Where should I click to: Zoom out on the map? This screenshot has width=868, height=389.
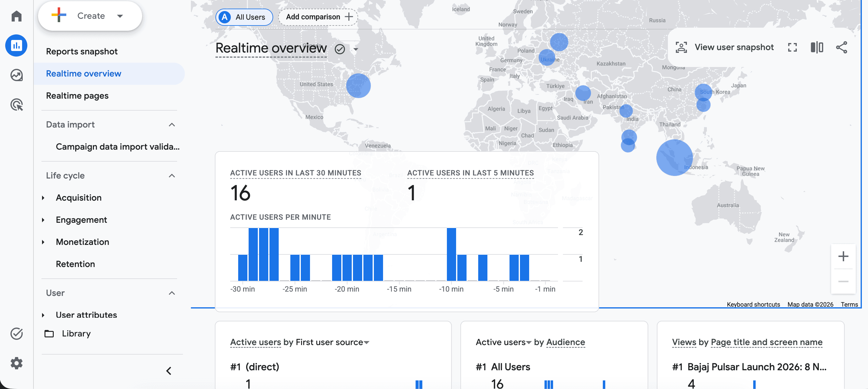[x=843, y=281]
